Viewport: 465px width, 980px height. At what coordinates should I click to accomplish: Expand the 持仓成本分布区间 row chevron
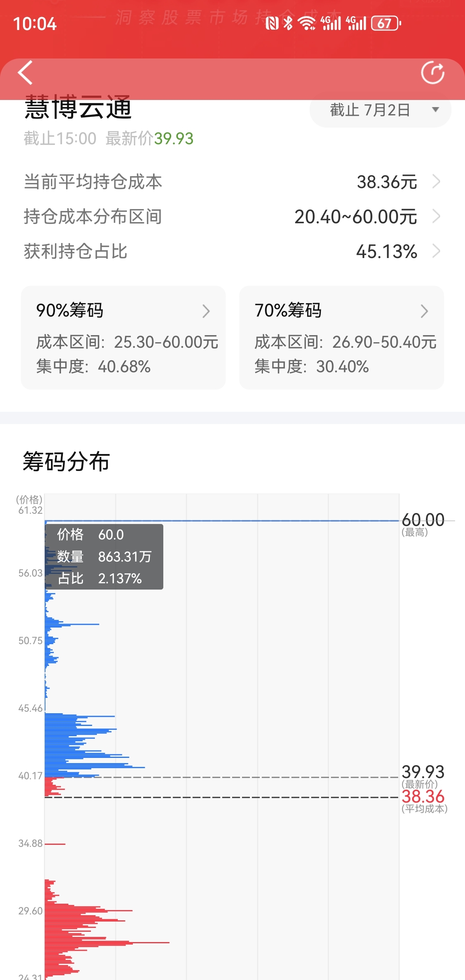(x=436, y=216)
